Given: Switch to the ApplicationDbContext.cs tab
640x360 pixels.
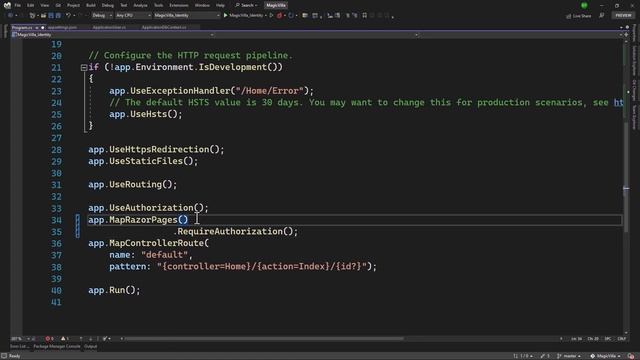Looking at the screenshot, I should pos(164,27).
